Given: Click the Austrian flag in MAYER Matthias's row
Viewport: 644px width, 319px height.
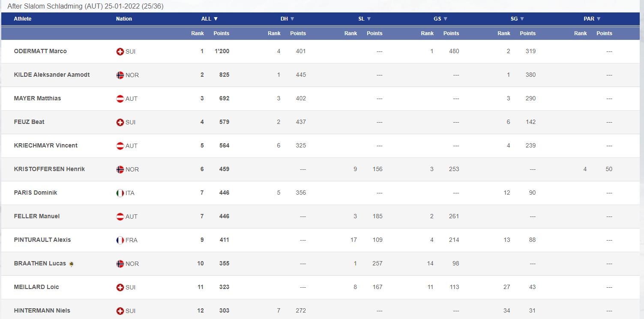Looking at the screenshot, I should click(120, 99).
